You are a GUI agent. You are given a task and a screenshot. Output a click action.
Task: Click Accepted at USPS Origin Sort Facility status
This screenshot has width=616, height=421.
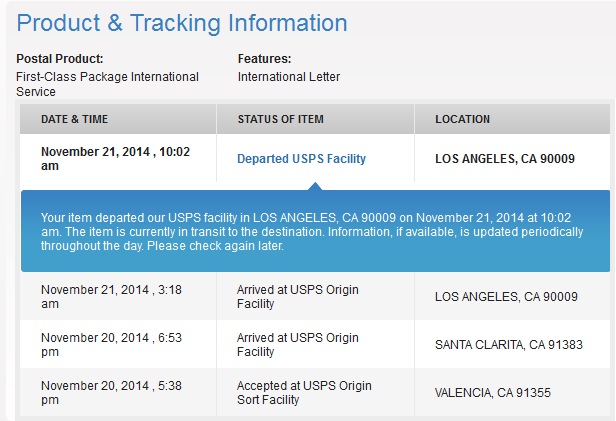coord(304,392)
